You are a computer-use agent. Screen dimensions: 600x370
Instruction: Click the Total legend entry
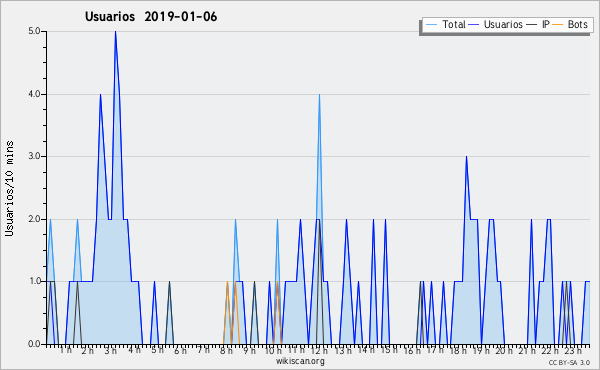coord(445,24)
